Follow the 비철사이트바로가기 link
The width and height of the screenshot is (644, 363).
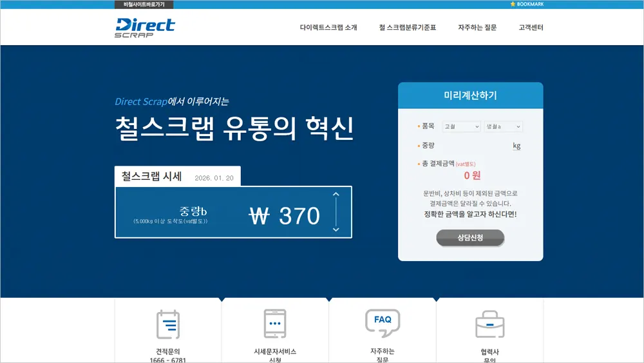(x=144, y=5)
